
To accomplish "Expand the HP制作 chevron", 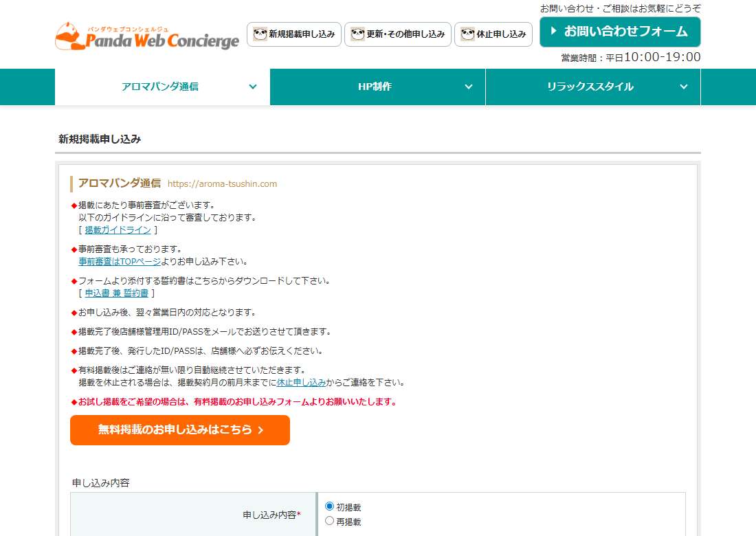I will point(469,87).
